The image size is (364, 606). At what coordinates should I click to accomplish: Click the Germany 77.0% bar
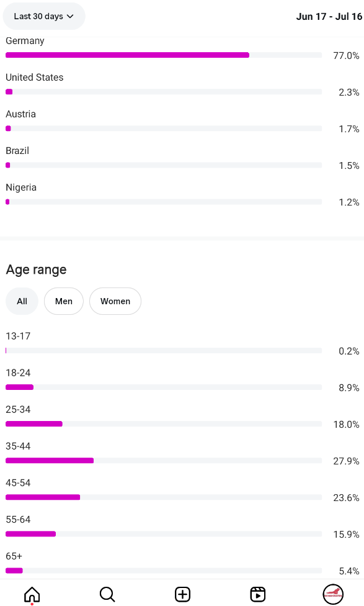tap(164, 55)
